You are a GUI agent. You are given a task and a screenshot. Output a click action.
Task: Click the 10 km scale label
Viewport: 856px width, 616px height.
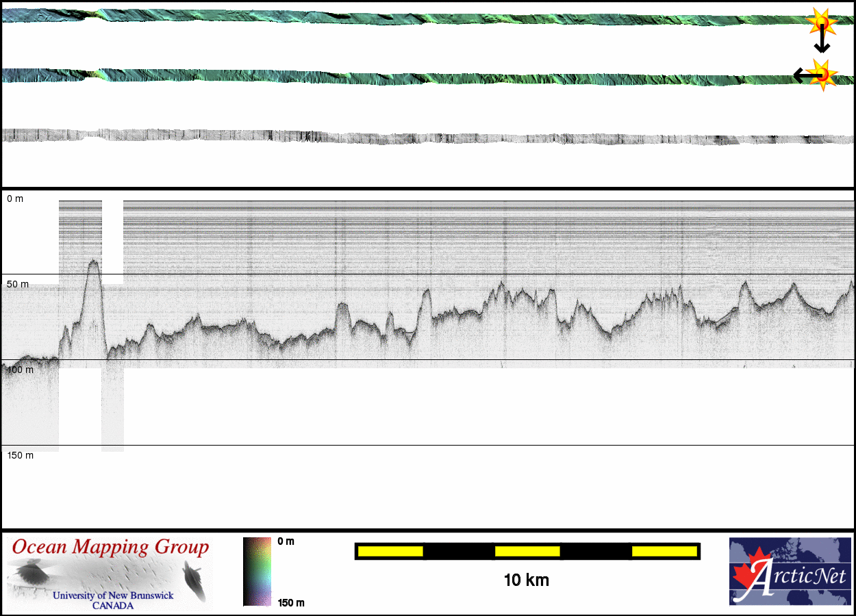tap(526, 580)
